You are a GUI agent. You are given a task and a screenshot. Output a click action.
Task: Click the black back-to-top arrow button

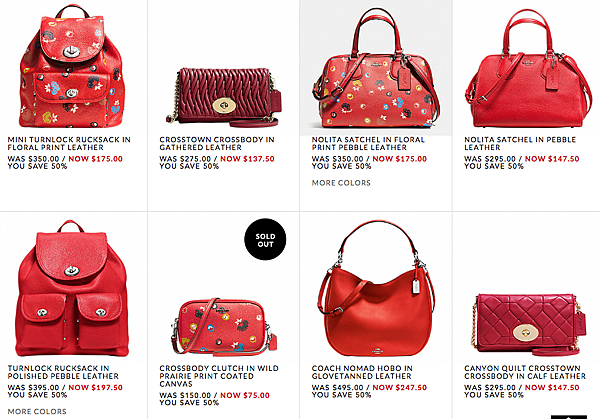tap(569, 417)
